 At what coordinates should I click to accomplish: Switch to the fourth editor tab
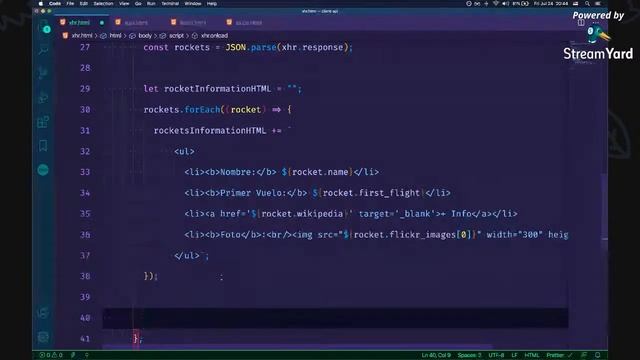(249, 22)
